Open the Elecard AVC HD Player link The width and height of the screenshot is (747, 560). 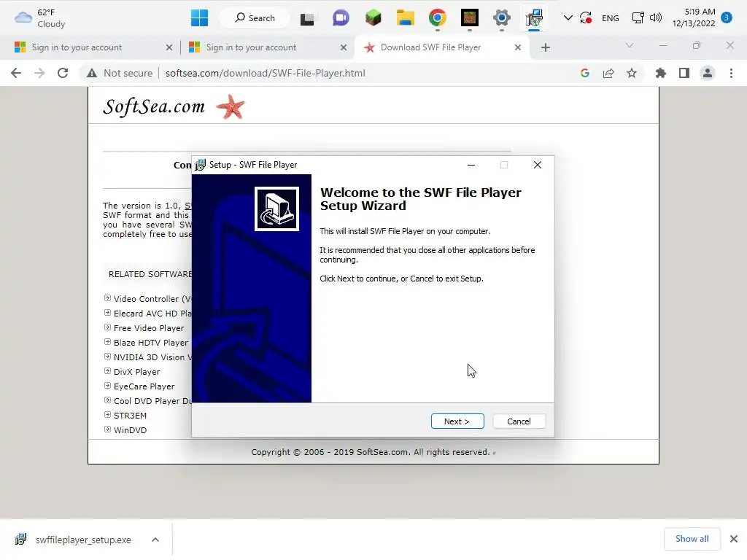tap(152, 314)
